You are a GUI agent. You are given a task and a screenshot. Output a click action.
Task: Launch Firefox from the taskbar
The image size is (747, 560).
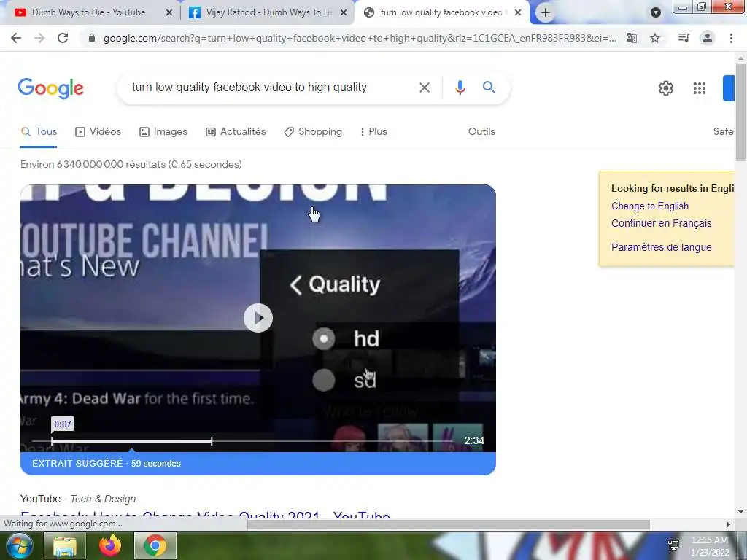[x=110, y=546]
